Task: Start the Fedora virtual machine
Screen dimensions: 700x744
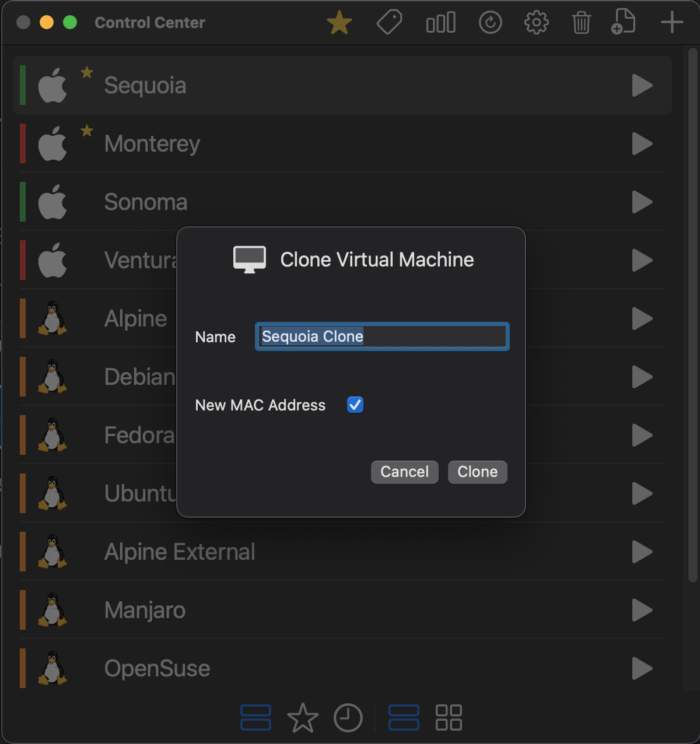Action: pos(642,436)
